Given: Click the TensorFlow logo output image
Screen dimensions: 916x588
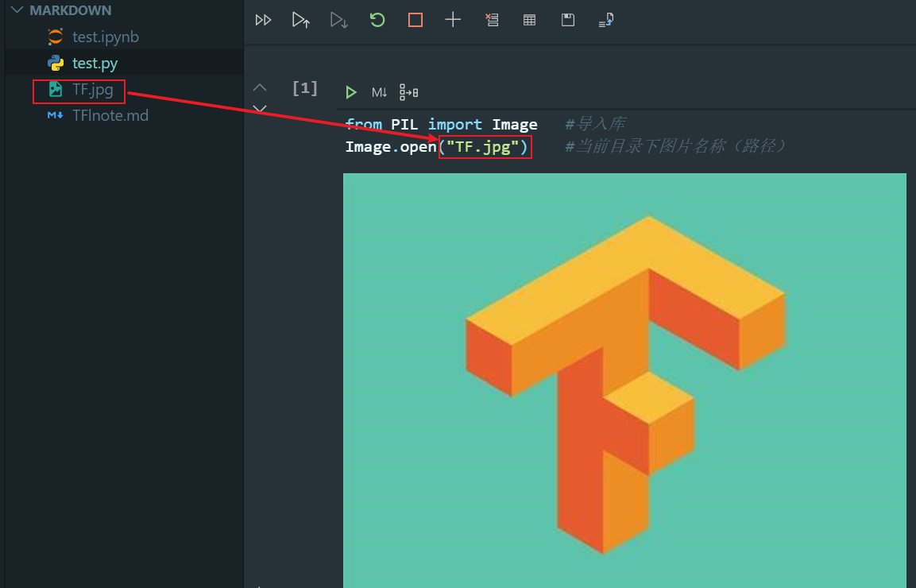Looking at the screenshot, I should [624, 381].
